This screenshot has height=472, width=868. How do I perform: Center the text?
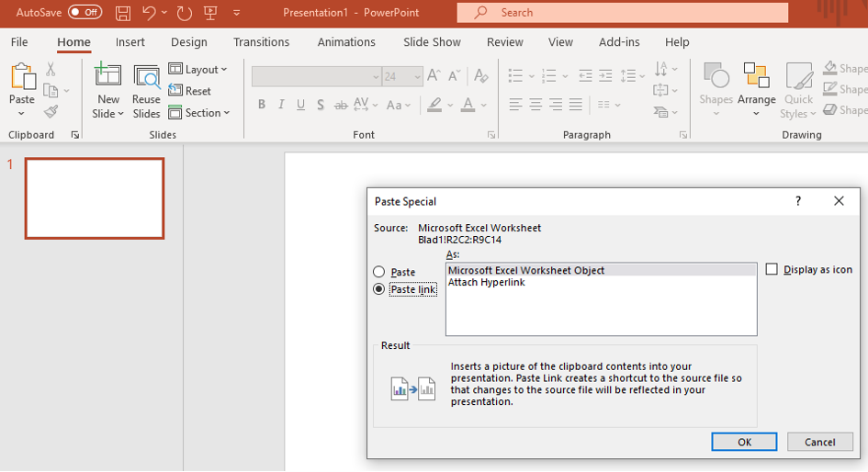(x=535, y=104)
